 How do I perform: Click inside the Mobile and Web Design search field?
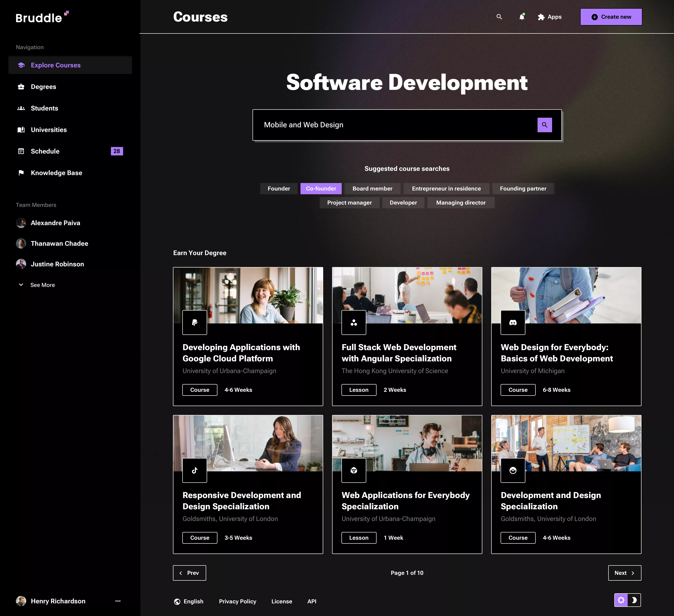pyautogui.click(x=368, y=125)
